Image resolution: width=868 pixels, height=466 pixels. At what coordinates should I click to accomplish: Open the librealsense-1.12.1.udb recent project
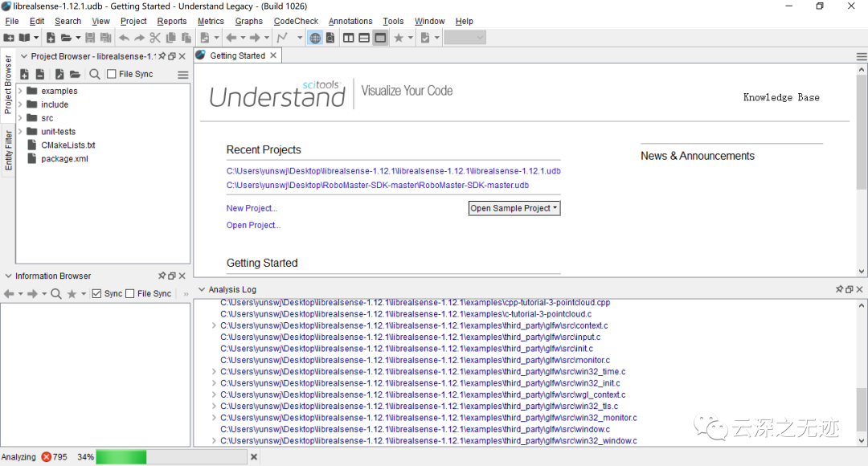(394, 171)
